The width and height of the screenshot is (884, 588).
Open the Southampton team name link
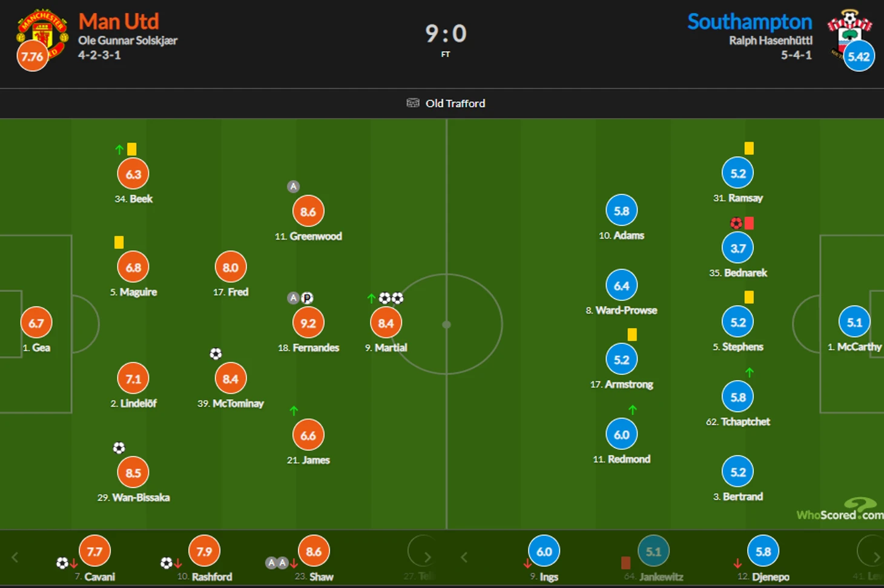click(x=750, y=22)
